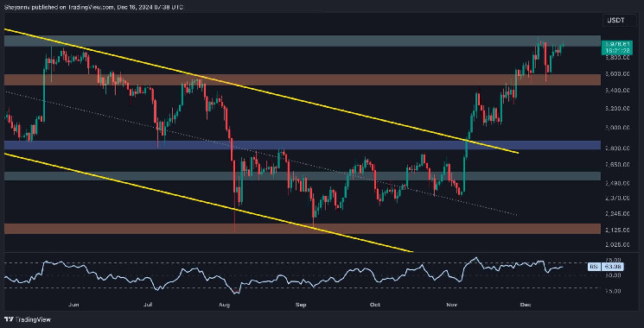644x328 pixels.
Task: Click the Aug label on time axis
Action: (224, 305)
